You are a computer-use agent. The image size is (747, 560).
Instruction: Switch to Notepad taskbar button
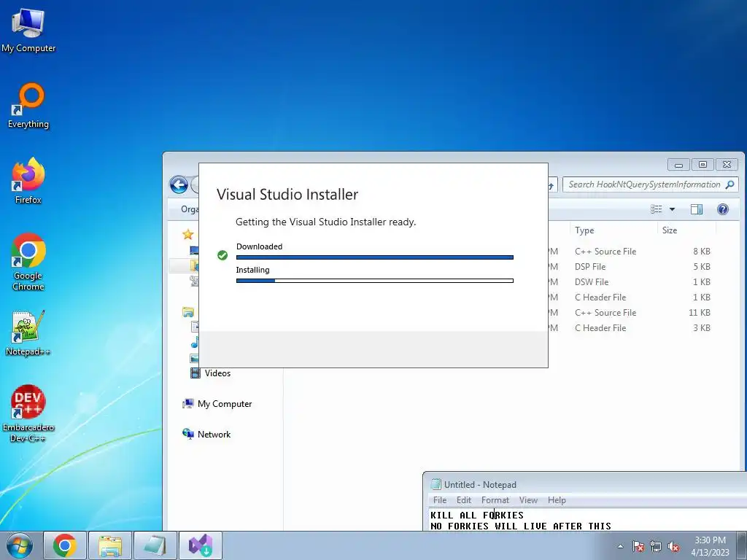[x=155, y=545]
